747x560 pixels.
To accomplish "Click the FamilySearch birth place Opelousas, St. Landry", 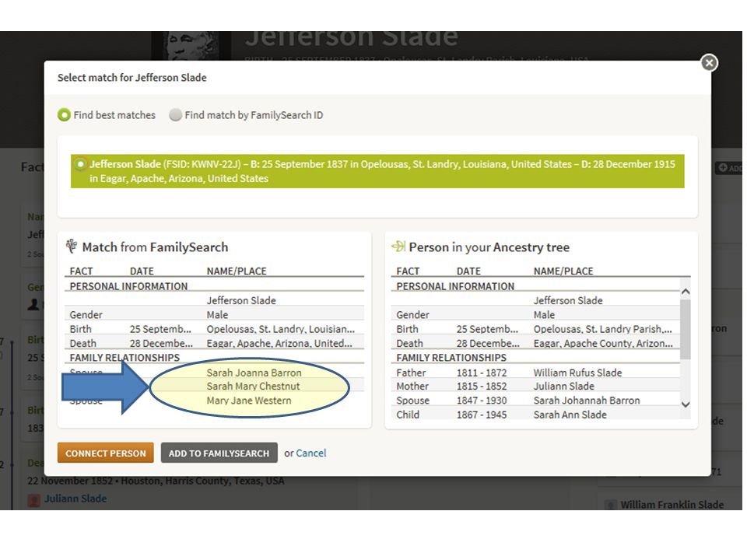I will (281, 329).
